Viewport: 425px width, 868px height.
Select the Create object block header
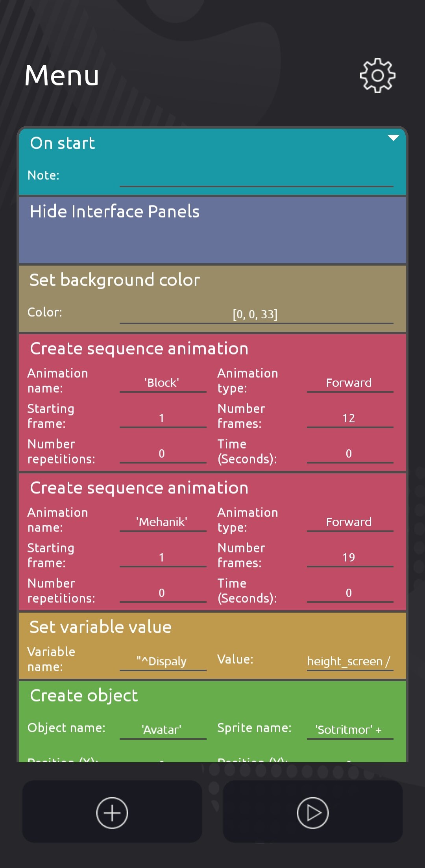pos(84,696)
